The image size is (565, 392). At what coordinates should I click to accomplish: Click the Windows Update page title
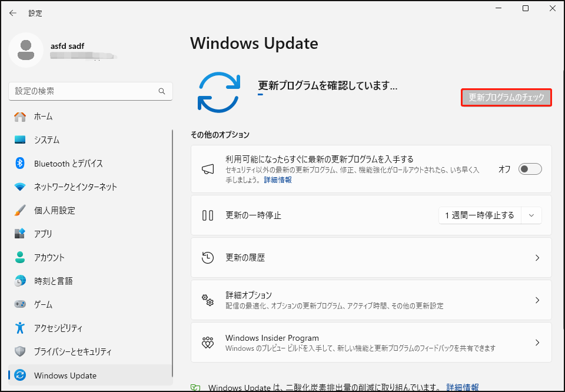coord(254,43)
